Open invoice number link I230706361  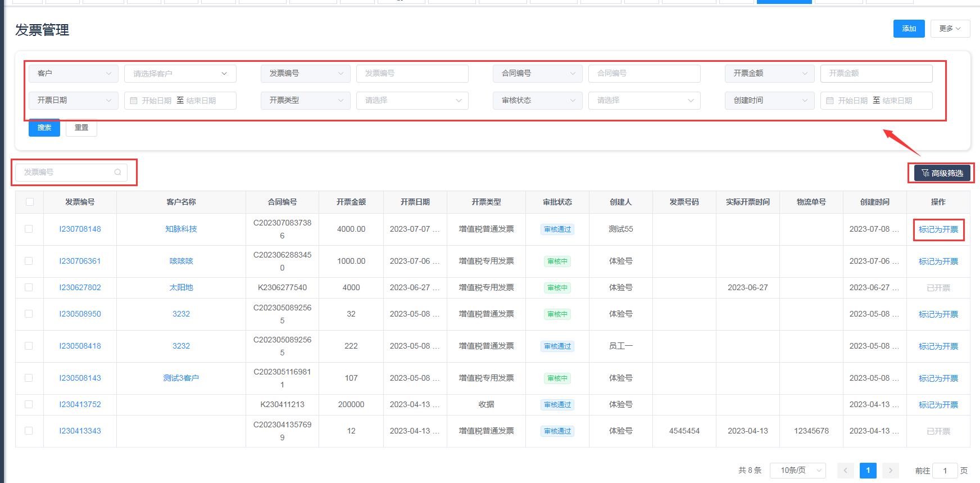point(80,261)
